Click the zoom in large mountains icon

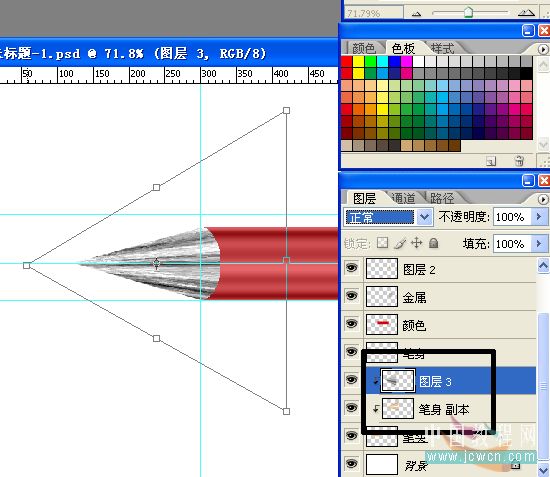coord(526,13)
